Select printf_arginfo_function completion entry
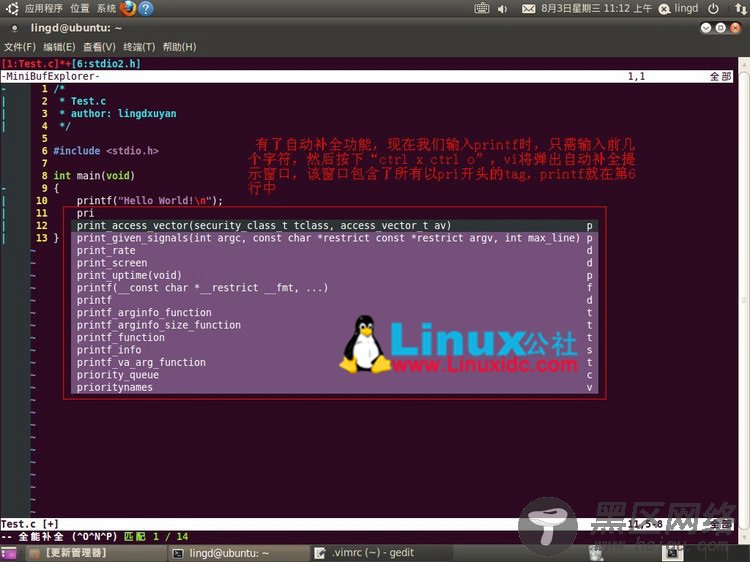Viewport: 750px width, 562px height. coord(334,312)
